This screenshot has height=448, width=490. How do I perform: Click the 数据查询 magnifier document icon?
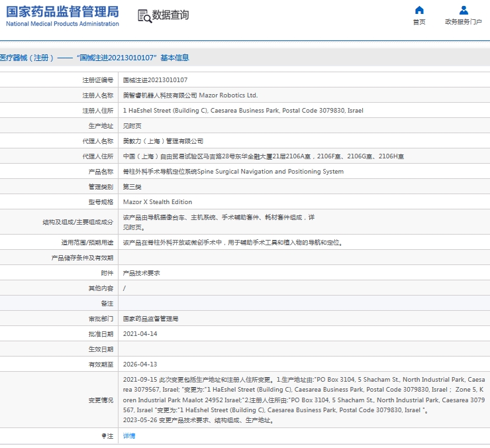pos(145,16)
